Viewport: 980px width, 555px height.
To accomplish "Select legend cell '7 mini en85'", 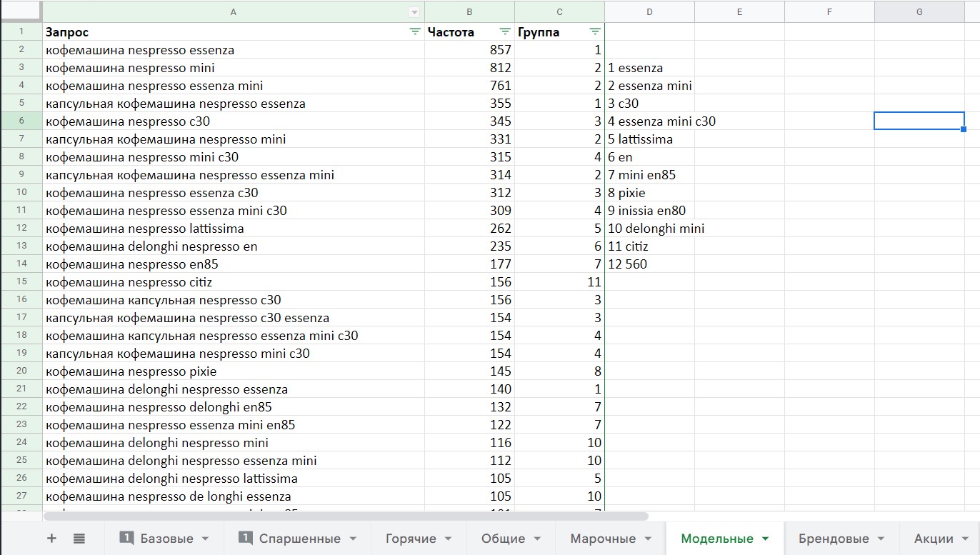I will (x=649, y=175).
